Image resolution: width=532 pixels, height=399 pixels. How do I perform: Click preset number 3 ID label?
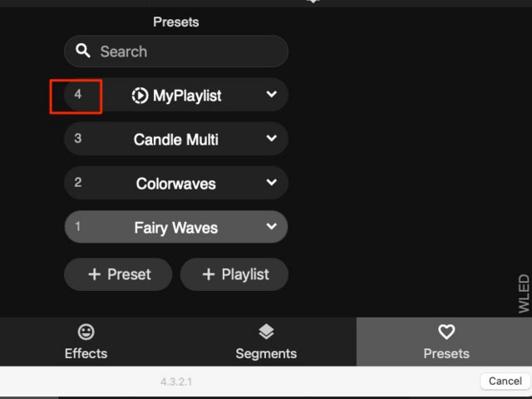coord(78,139)
